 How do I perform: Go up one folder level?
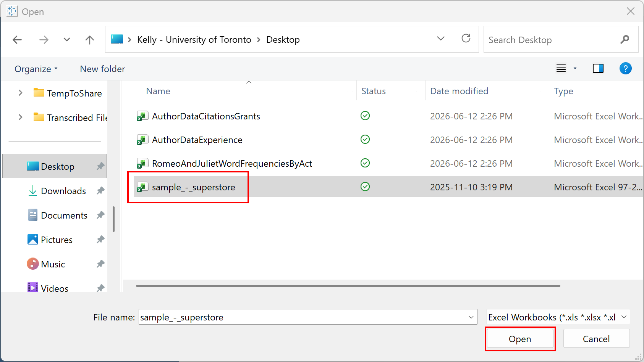90,40
